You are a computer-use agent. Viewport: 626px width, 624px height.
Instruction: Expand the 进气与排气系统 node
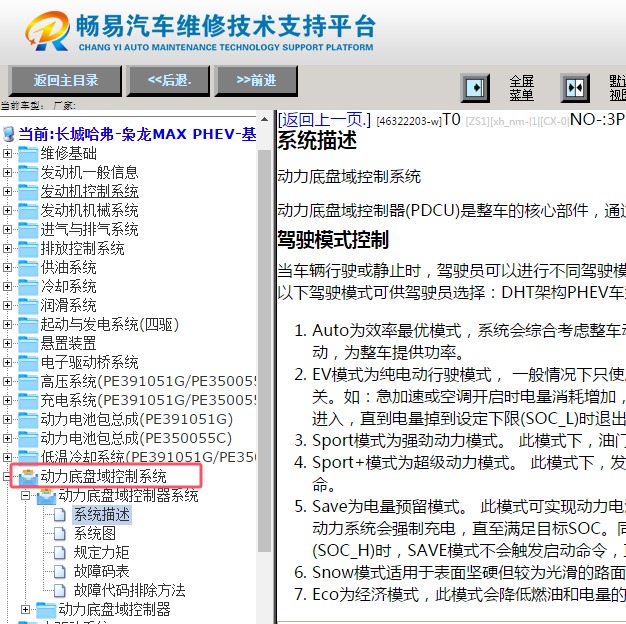7,229
